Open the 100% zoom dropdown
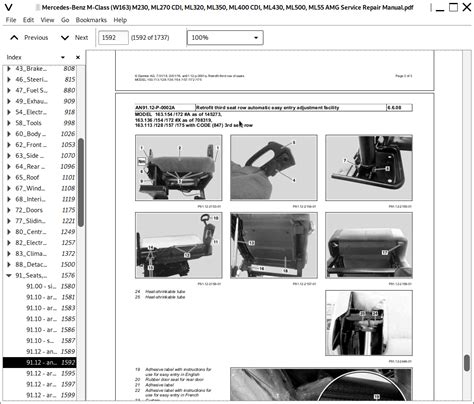 225,38
